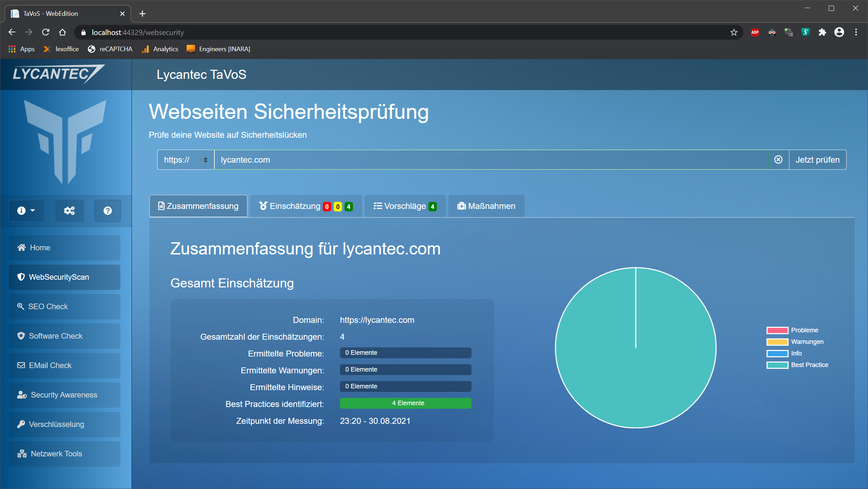This screenshot has height=489, width=868.
Task: Expand the info icon dropdown menu
Action: pos(26,211)
